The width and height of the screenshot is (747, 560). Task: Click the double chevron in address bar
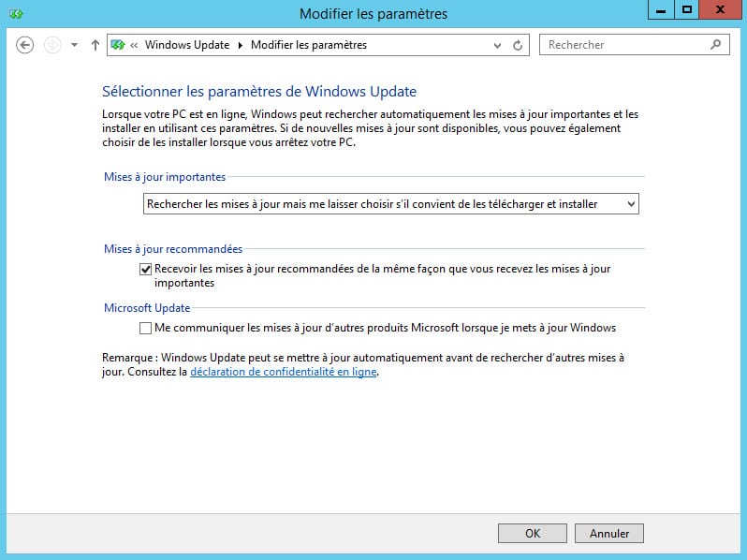(x=136, y=45)
